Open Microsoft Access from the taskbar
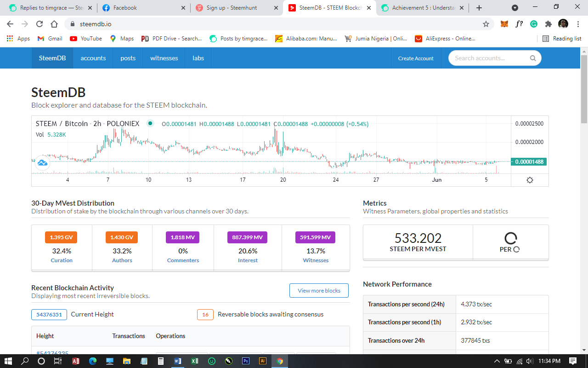 pos(76,361)
